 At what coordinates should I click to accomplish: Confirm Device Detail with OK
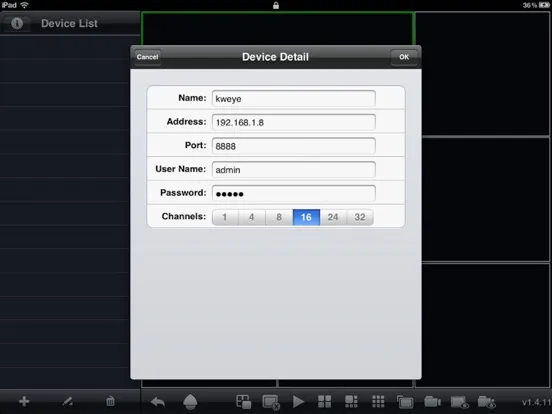click(x=404, y=57)
